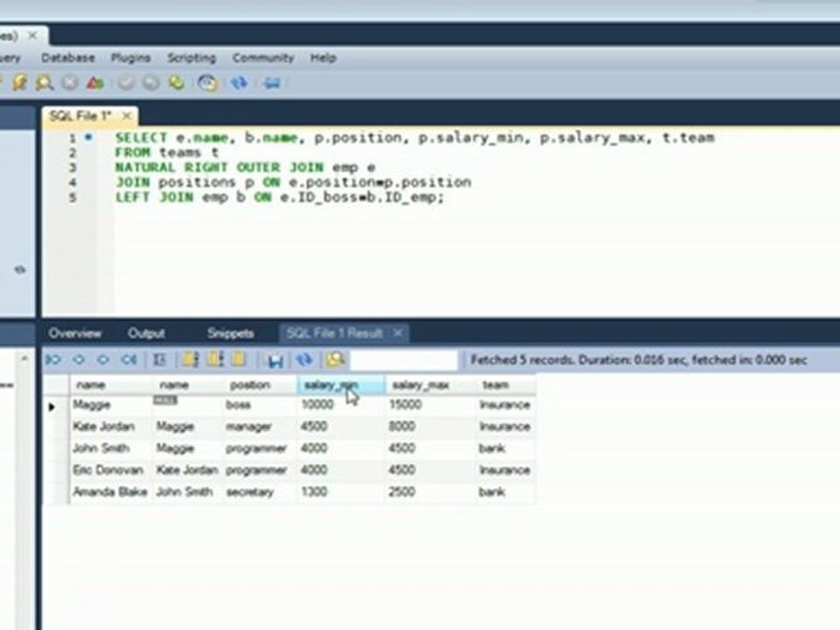Click the grey stop execution icon

pyautogui.click(x=70, y=83)
